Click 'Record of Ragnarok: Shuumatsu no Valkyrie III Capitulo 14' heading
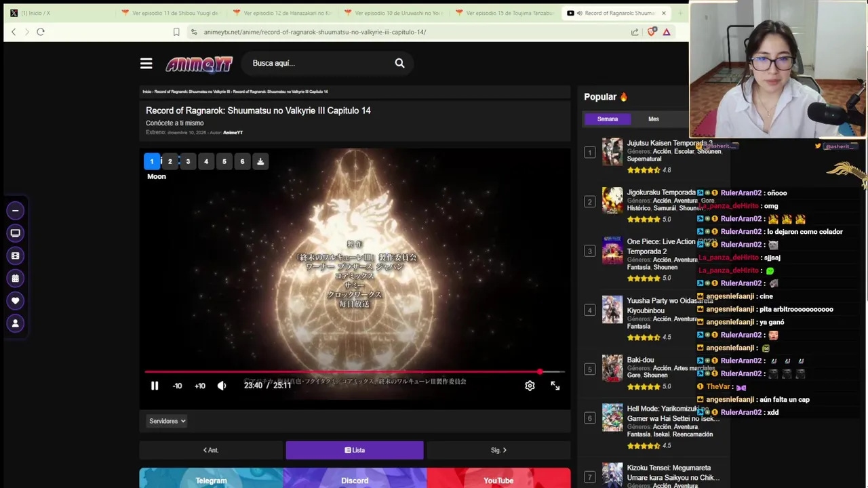 tap(258, 110)
